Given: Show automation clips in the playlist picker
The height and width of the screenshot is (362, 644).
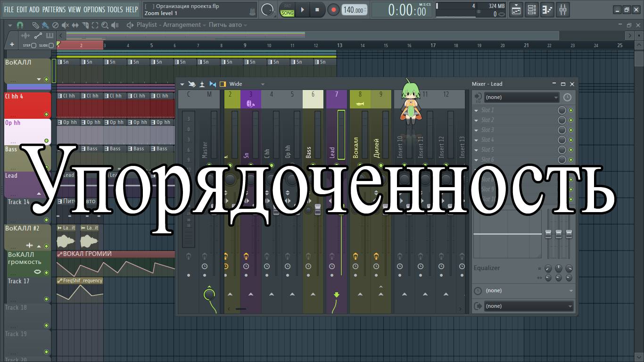Looking at the screenshot, I should pyautogui.click(x=38, y=35).
